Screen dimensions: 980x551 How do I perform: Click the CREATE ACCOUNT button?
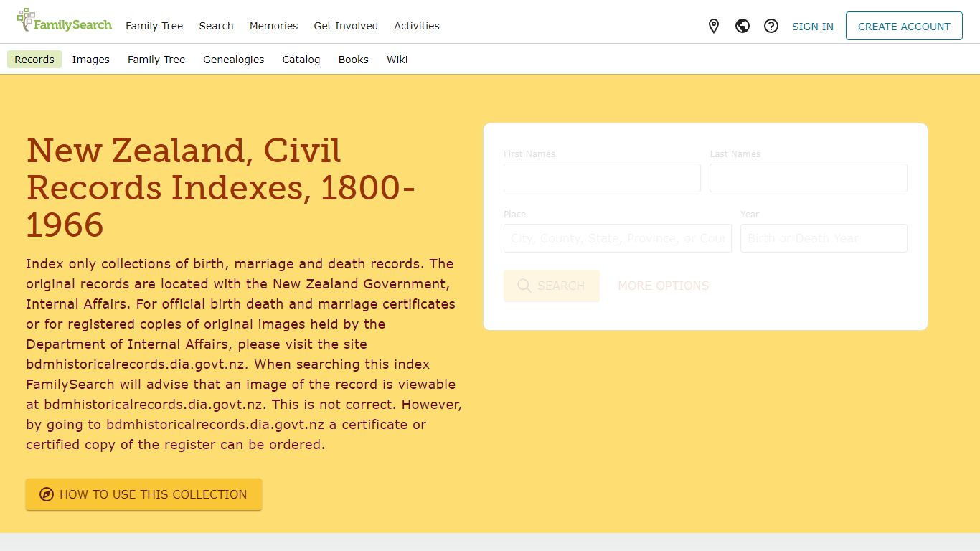904,26
